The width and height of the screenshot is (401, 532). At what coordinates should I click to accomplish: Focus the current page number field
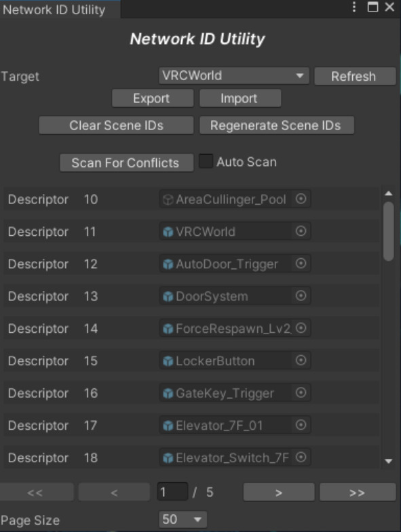172,491
